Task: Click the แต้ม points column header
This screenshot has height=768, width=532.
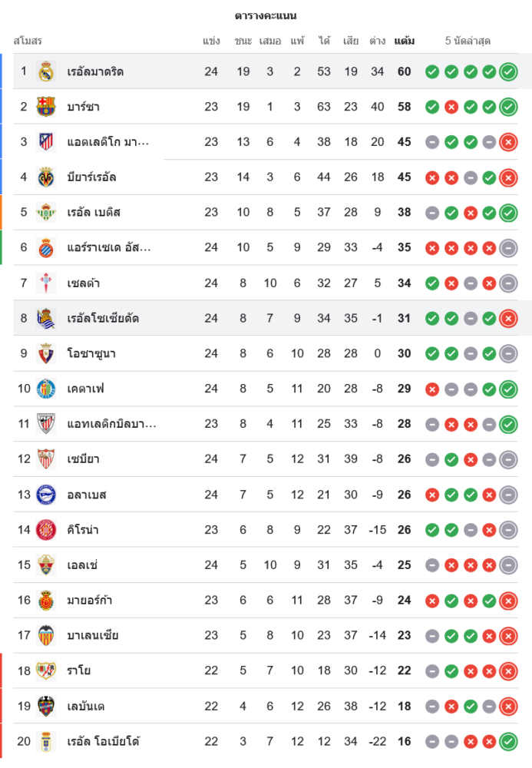Action: pos(405,41)
